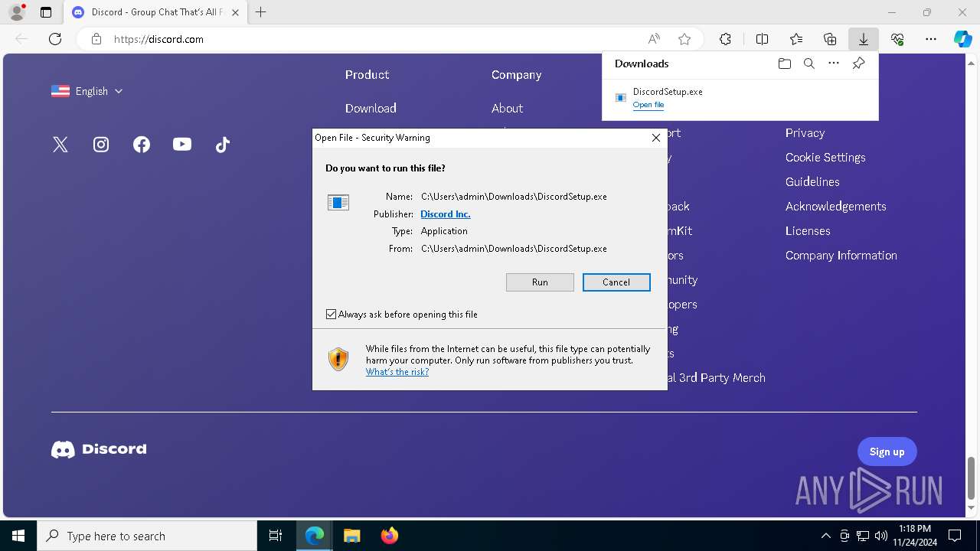Open the About footer link
Screen dimensions: 980x551
pyautogui.click(x=507, y=109)
